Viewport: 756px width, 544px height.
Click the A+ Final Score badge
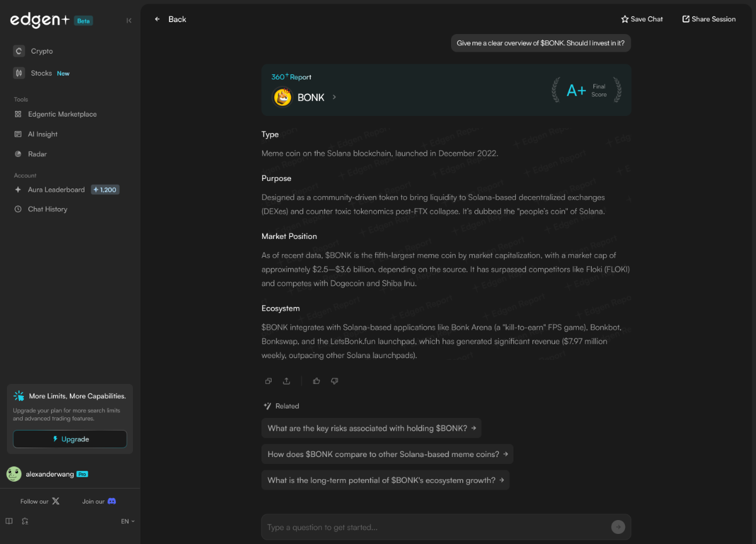point(587,90)
